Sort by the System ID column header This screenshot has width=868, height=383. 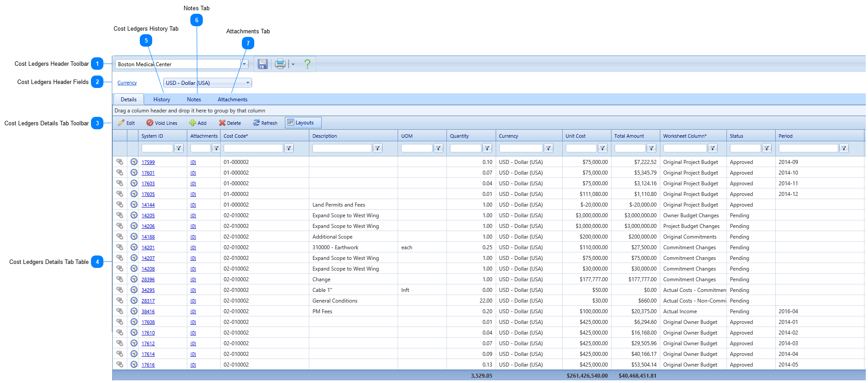tap(152, 136)
